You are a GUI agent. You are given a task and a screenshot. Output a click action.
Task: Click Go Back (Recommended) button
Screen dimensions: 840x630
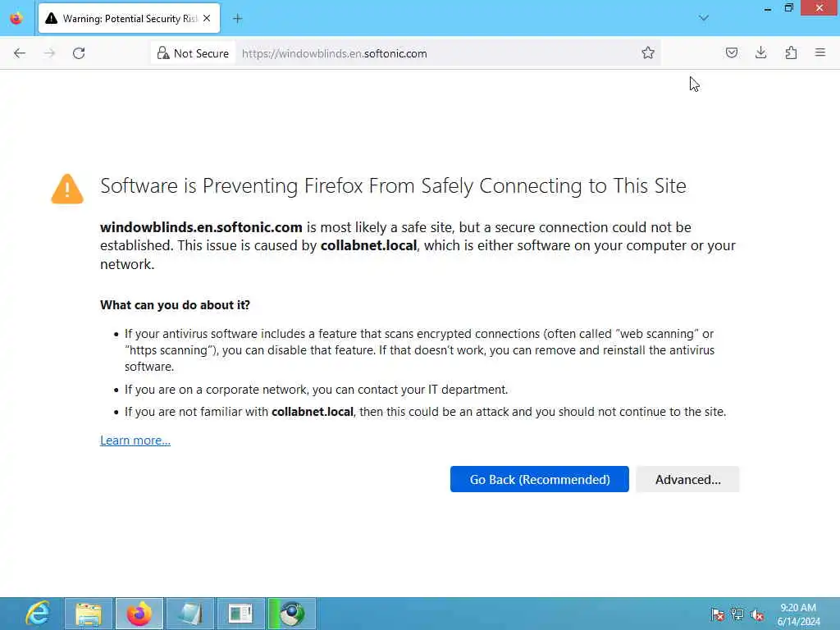click(540, 479)
